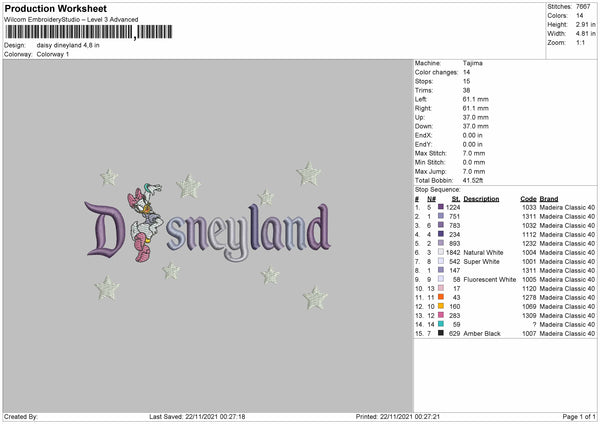Select the Super White color swatch
Screen dimensions: 600x424
441,261
